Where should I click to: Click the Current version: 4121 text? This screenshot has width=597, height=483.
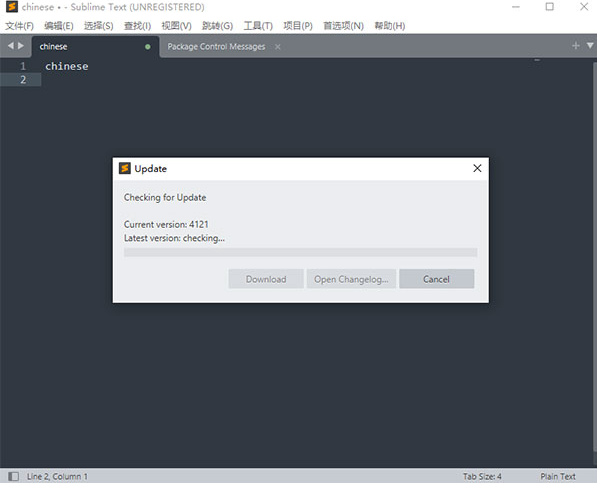point(166,224)
